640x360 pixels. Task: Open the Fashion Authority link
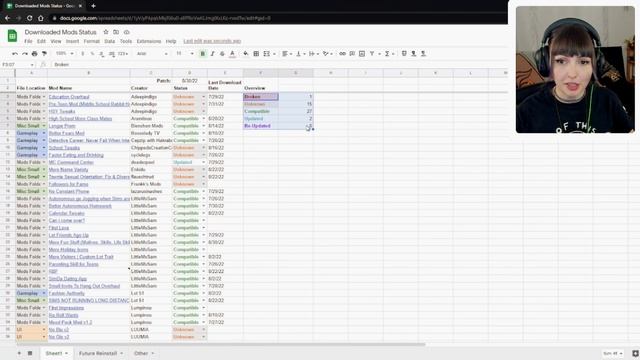[x=67, y=293]
